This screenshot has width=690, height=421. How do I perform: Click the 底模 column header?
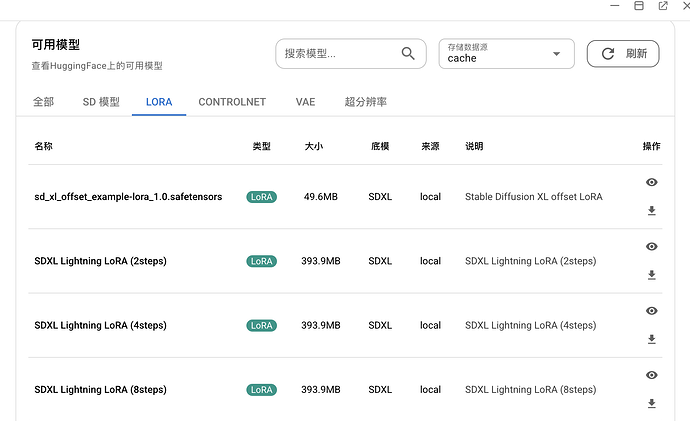[380, 146]
